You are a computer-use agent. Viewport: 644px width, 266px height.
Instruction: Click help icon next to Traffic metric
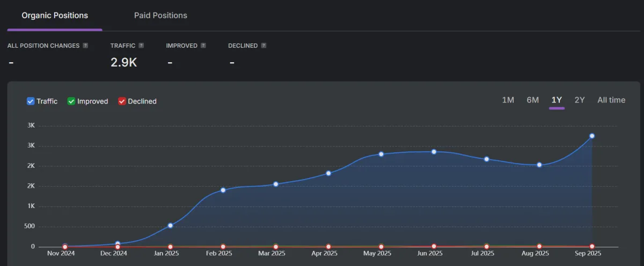(141, 46)
